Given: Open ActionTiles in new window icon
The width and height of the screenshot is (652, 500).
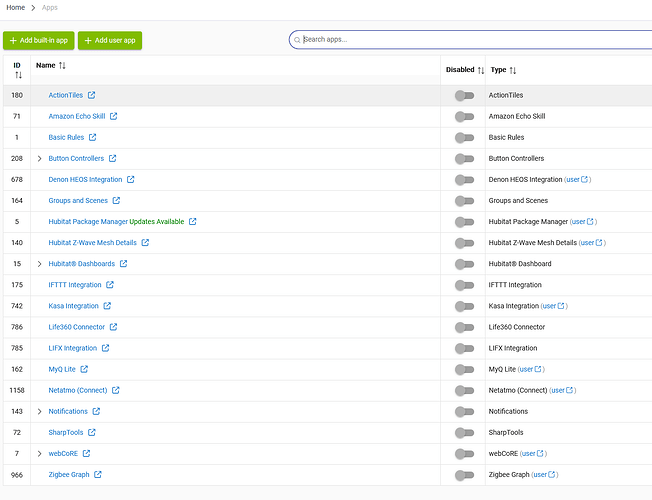Looking at the screenshot, I should [x=92, y=96].
